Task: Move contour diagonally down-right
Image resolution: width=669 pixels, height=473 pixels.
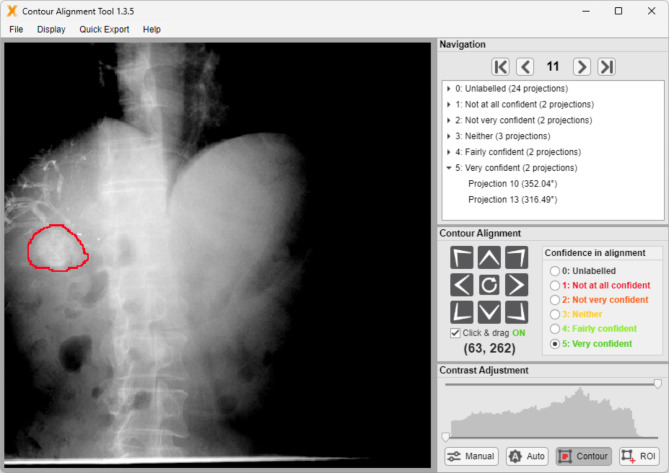Action: [517, 312]
